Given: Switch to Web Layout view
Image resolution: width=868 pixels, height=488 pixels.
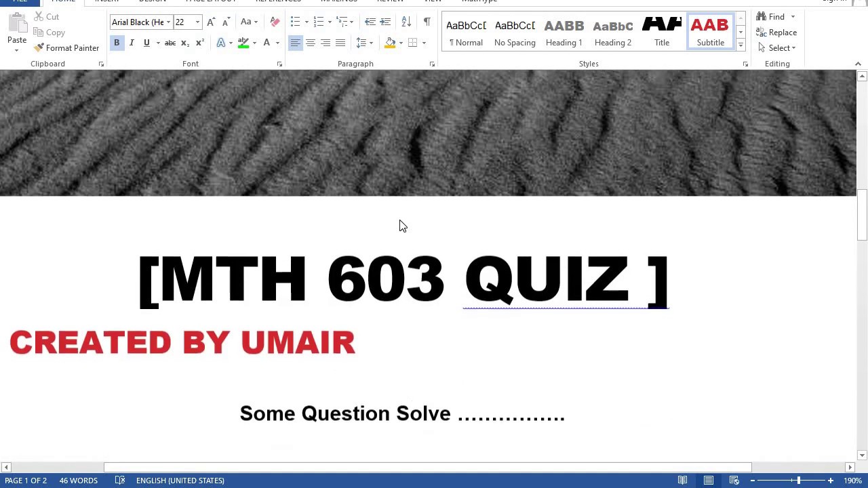Looking at the screenshot, I should (734, 481).
